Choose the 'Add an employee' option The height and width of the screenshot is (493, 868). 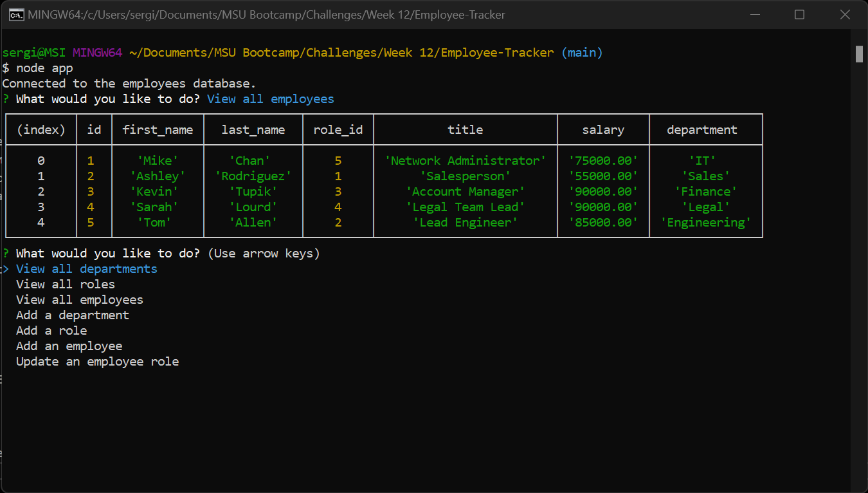(x=69, y=346)
